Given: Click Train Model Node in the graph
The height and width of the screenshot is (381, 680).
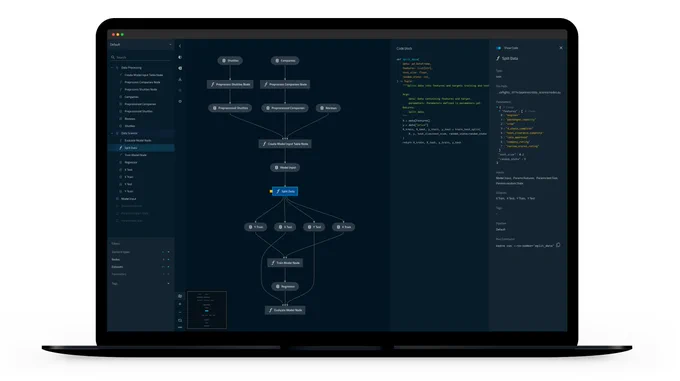Looking at the screenshot, I should tap(284, 263).
